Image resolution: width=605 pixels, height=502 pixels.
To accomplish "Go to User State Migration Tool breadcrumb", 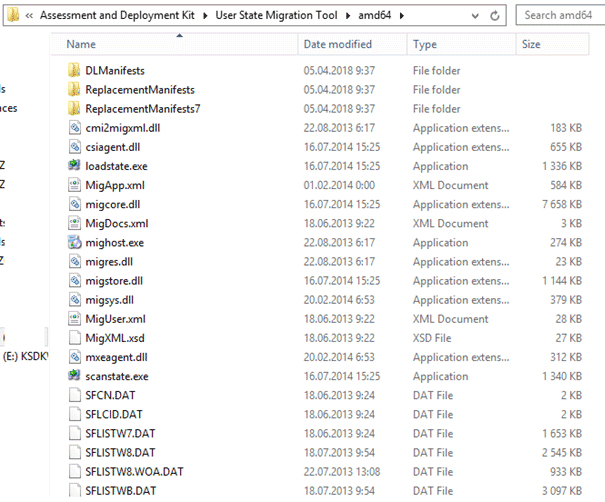I will click(276, 15).
